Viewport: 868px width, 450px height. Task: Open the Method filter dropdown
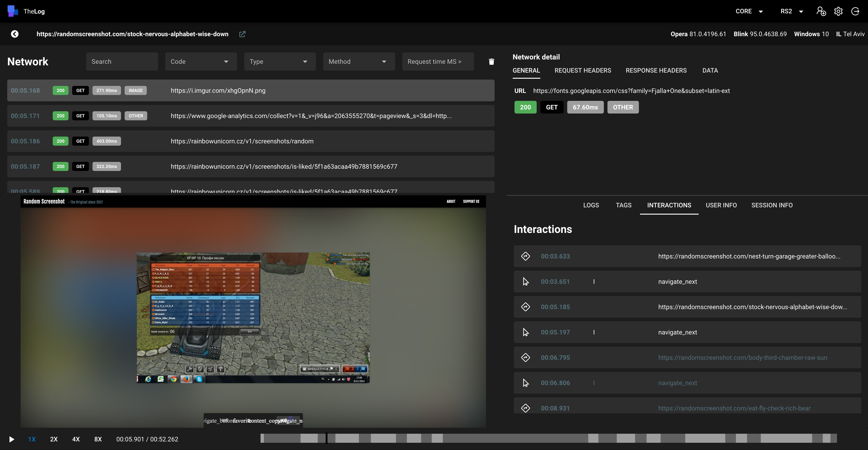point(358,62)
